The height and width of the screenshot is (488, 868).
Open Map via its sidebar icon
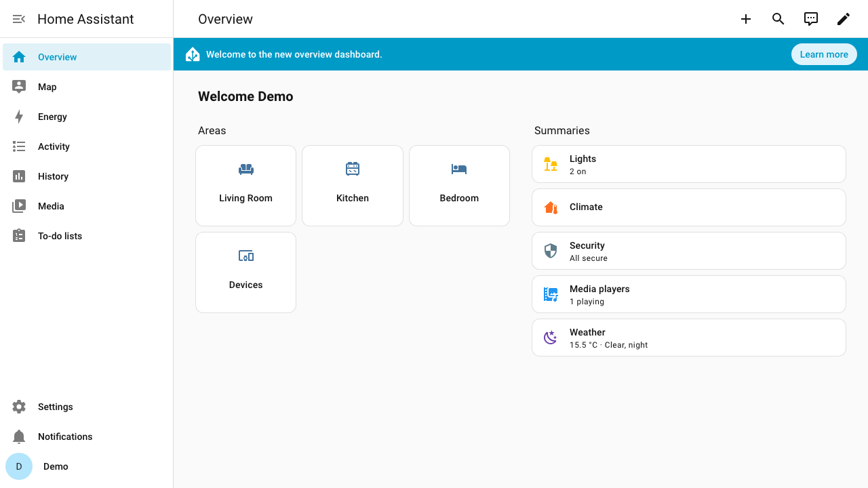[19, 87]
